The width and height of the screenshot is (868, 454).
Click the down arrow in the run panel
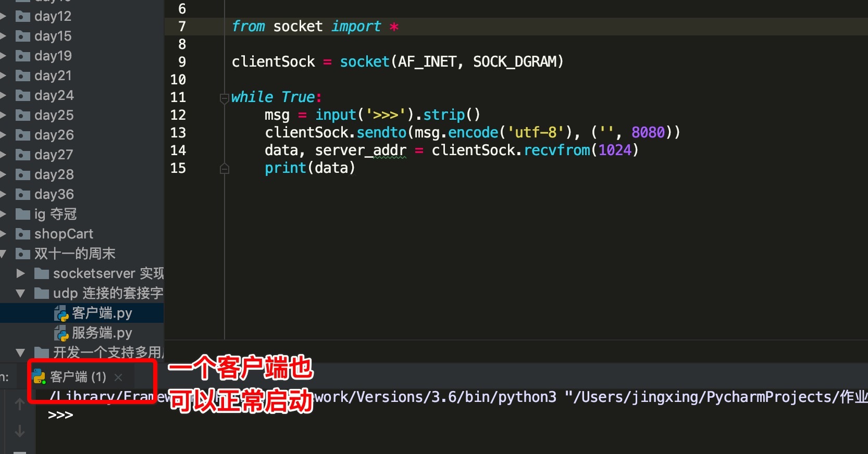[x=20, y=431]
